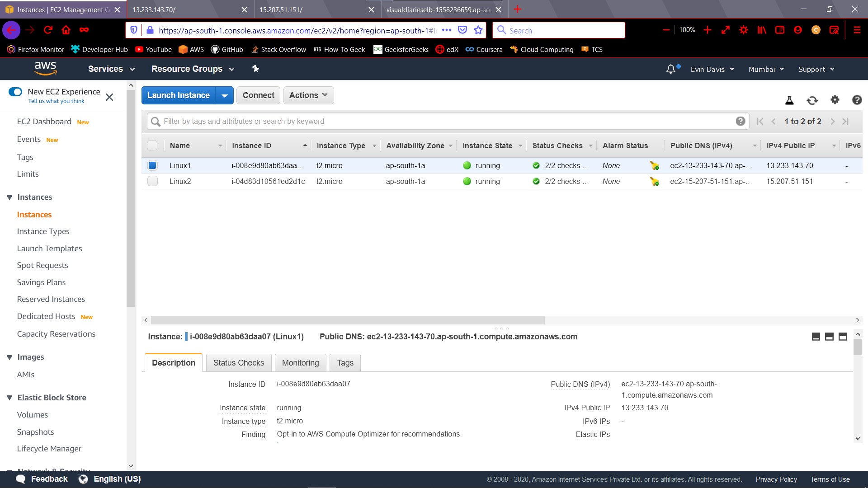Expand the Services menu

pos(111,69)
